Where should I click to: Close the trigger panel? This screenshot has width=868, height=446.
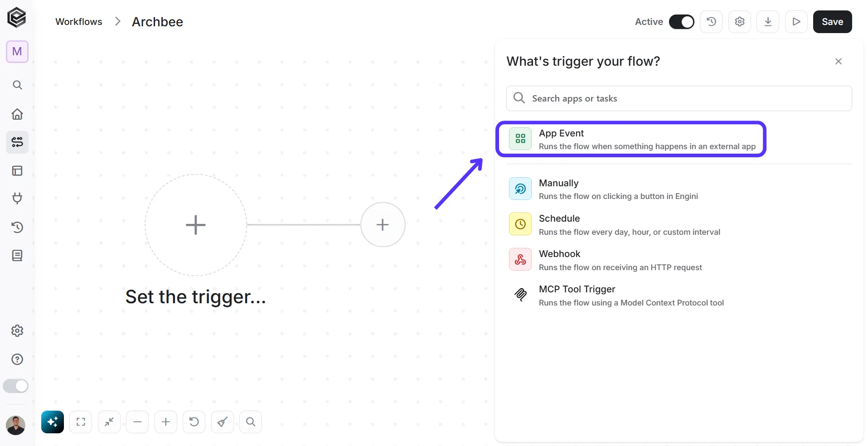tap(839, 61)
